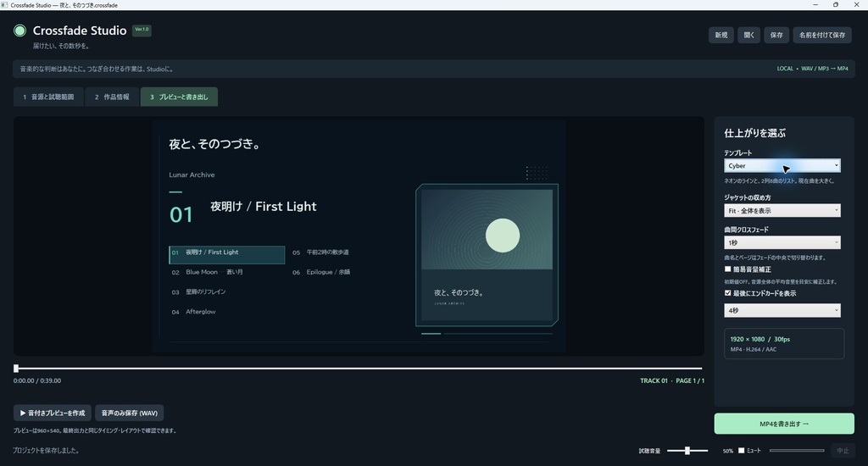
Task: Click the album jacket artwork in preview
Action: 487,255
